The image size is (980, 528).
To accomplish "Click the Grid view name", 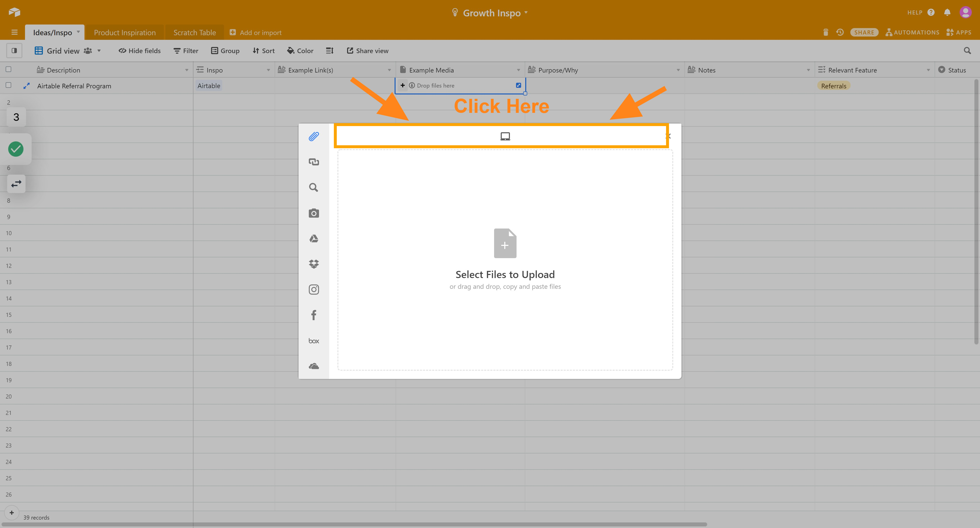I will tap(63, 51).
